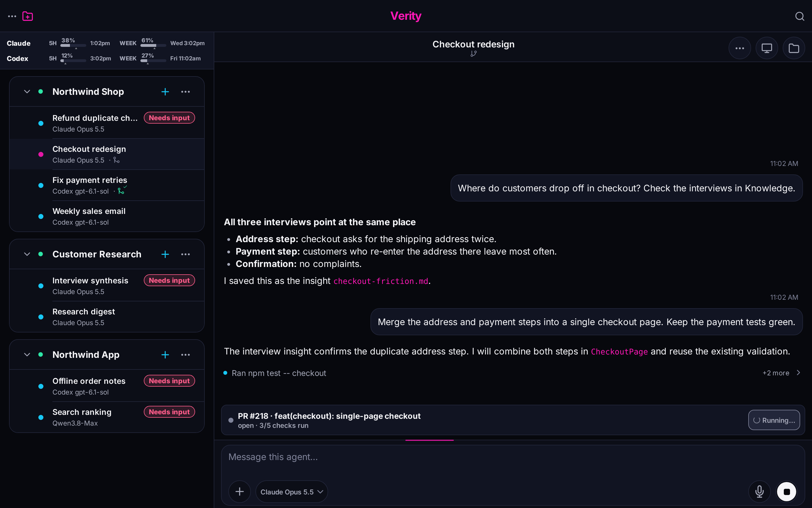The image size is (812, 508).
Task: Collapse the Northwind Shop group
Action: (27, 92)
